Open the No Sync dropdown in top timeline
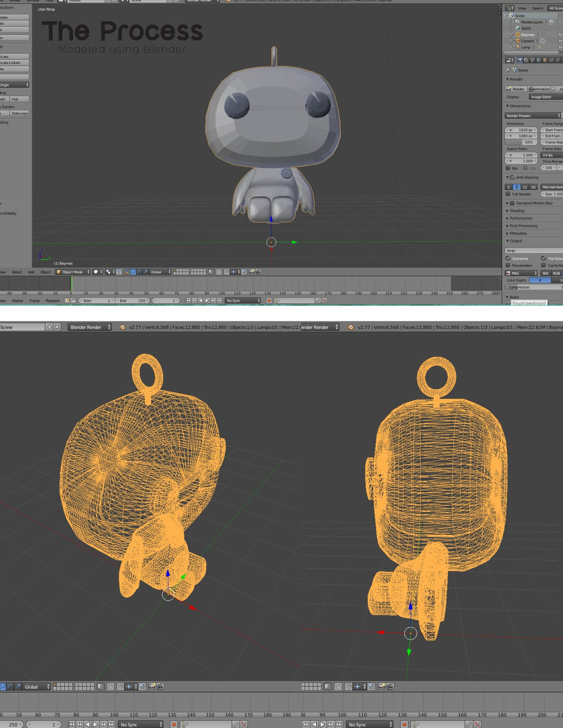 243,301
